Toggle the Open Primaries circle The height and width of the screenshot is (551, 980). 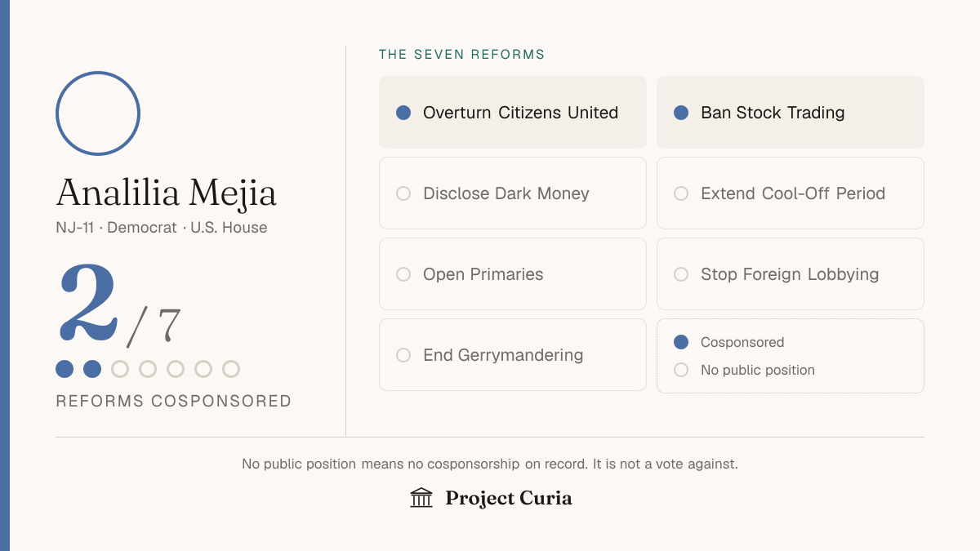[403, 274]
